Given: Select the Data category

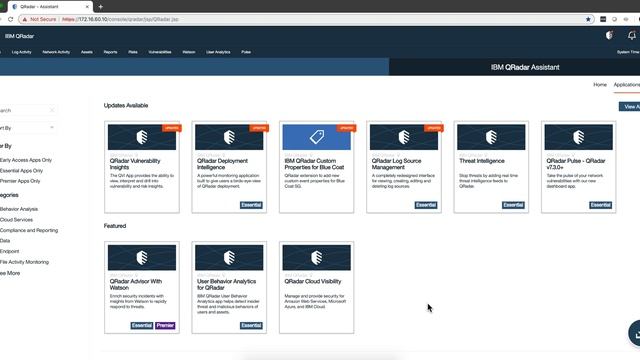Looking at the screenshot, I should tap(5, 241).
